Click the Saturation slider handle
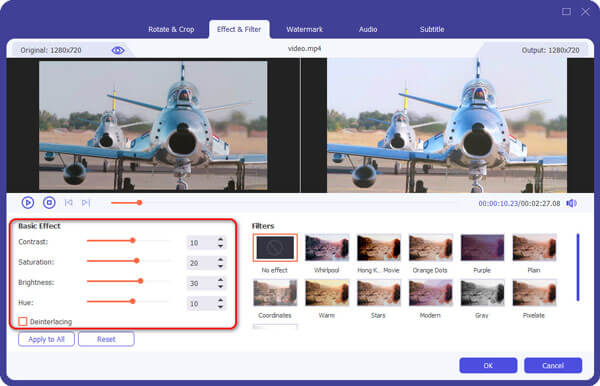 (x=137, y=261)
